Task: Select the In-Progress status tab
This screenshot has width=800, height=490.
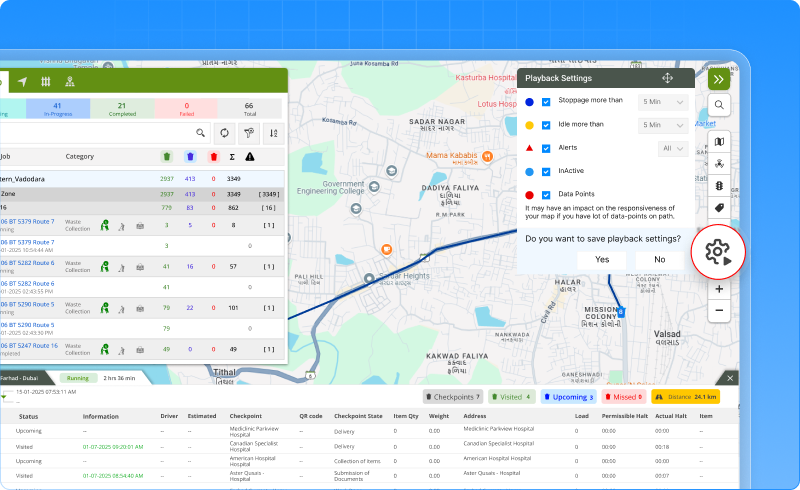Action: click(57, 108)
